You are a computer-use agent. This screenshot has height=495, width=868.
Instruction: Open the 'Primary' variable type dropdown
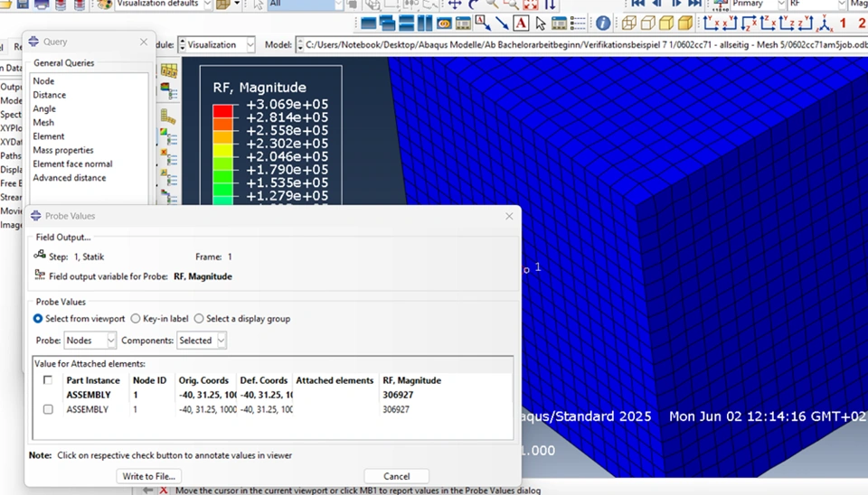[x=759, y=4]
